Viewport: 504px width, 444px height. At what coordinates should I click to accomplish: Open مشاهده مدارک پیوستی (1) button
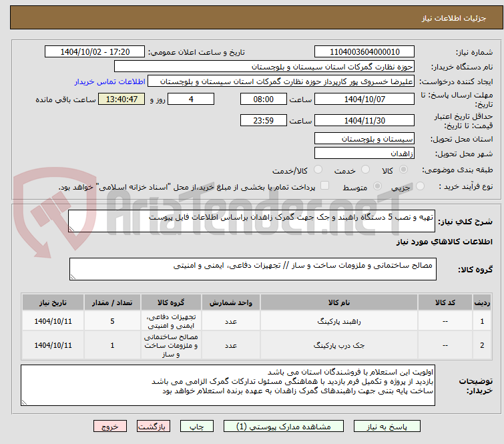(284, 427)
